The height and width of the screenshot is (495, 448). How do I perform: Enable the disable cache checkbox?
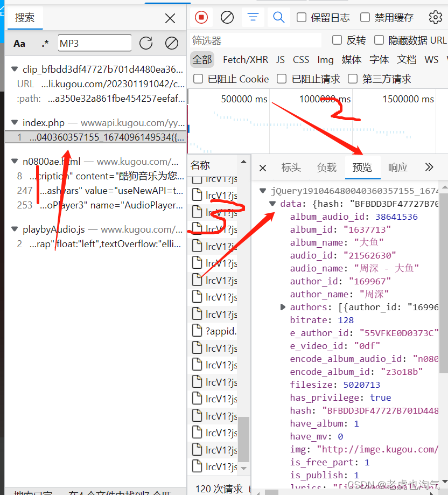(x=365, y=17)
